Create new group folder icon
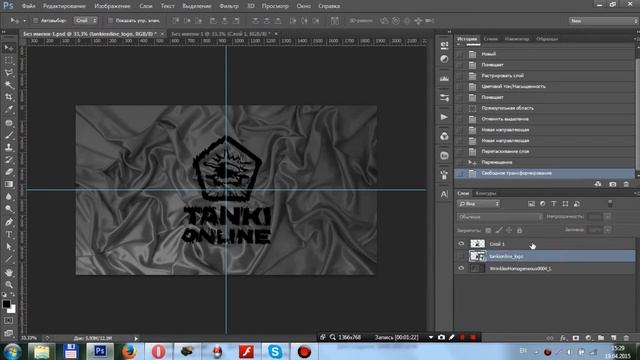This screenshot has width=640, height=360. (601, 338)
